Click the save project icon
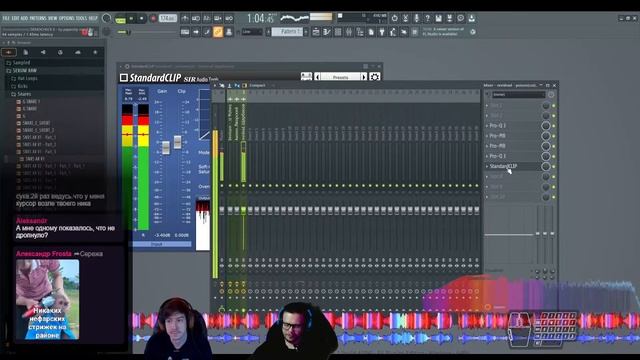Screen dimensions: 640x360 [x=438, y=18]
